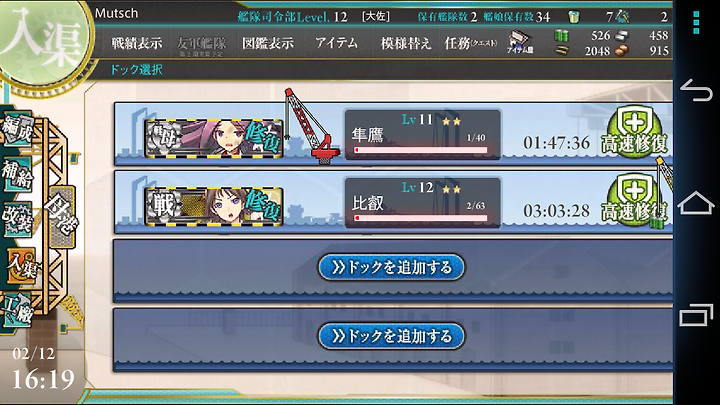Add a fourth dock with lower ドックを追加する
The height and width of the screenshot is (405, 720).
(391, 336)
